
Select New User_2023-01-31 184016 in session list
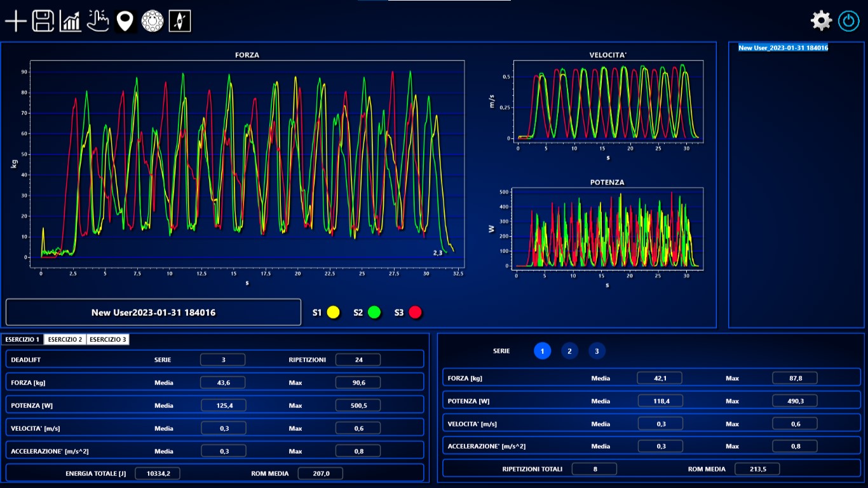(x=783, y=48)
